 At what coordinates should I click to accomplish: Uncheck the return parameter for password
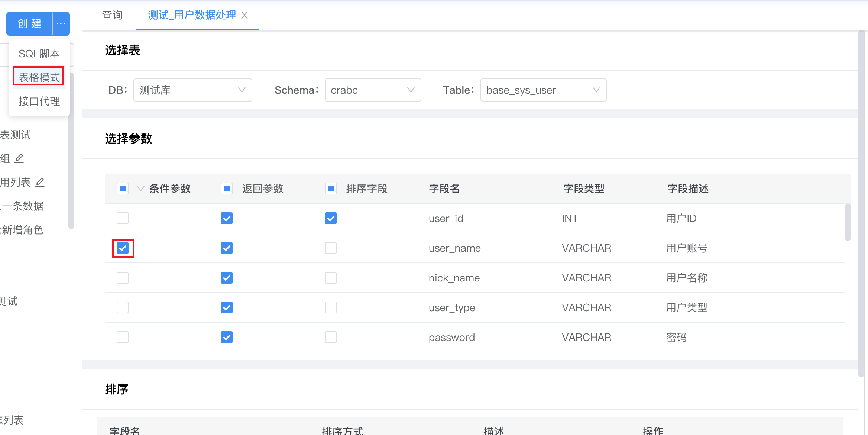click(x=227, y=337)
